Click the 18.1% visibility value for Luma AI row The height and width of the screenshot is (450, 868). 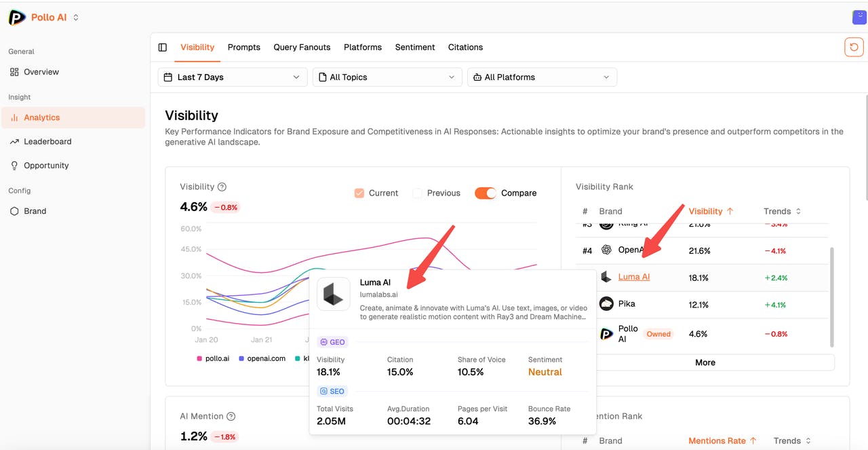click(698, 278)
